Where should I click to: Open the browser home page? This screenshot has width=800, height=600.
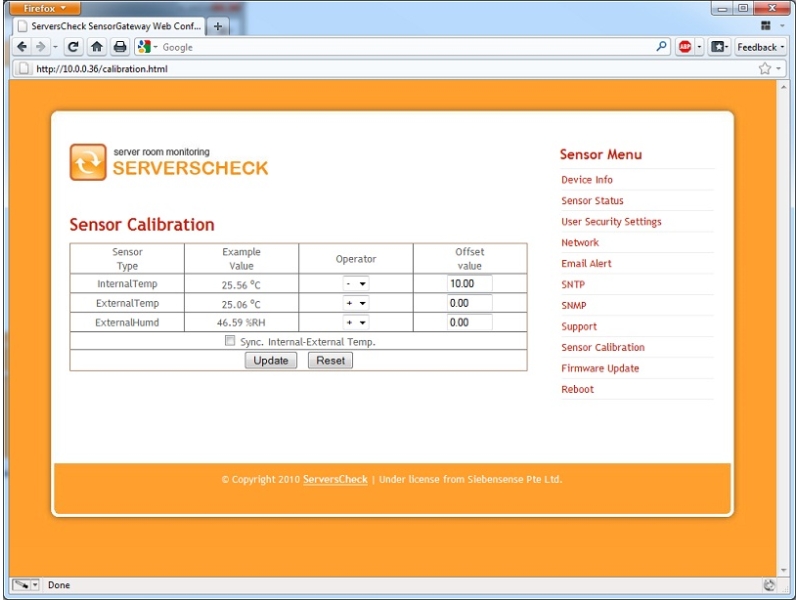(96, 47)
